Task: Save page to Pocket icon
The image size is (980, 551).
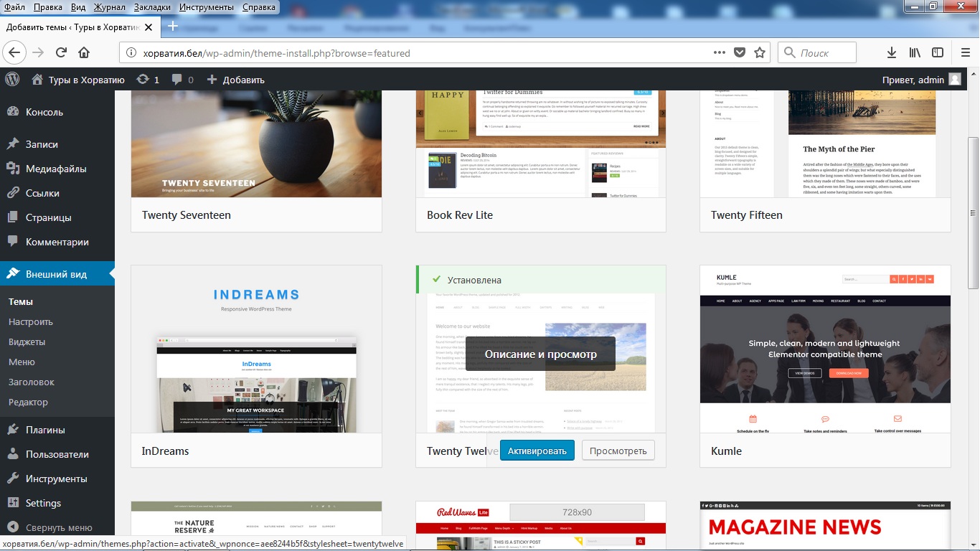Action: [739, 52]
